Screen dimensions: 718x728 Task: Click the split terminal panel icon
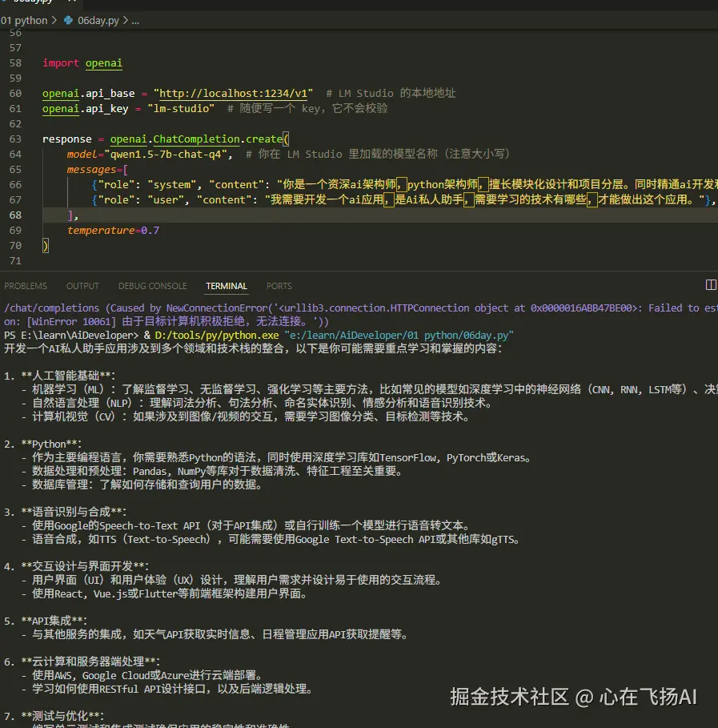coord(711,284)
